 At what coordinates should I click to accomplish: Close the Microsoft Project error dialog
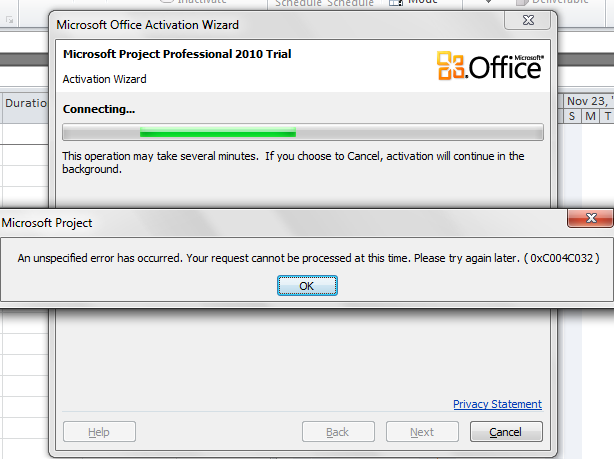591,218
